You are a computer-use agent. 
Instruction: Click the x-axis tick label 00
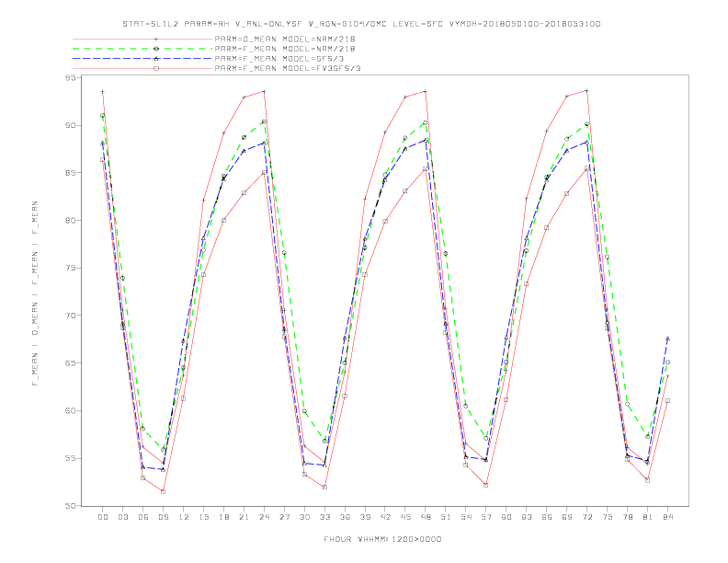click(103, 517)
